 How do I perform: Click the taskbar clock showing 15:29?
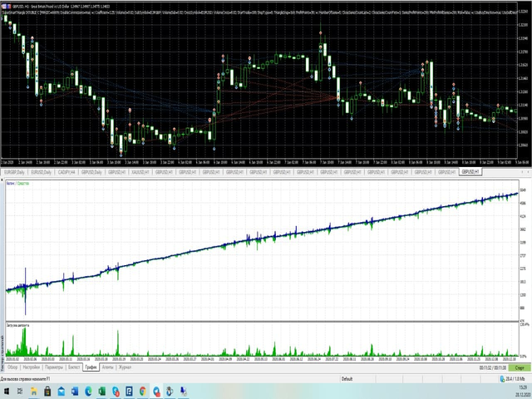523,387
